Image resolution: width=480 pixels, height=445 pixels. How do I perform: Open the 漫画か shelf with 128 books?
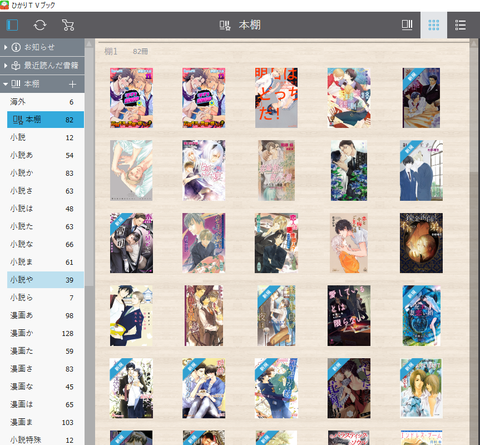42,333
